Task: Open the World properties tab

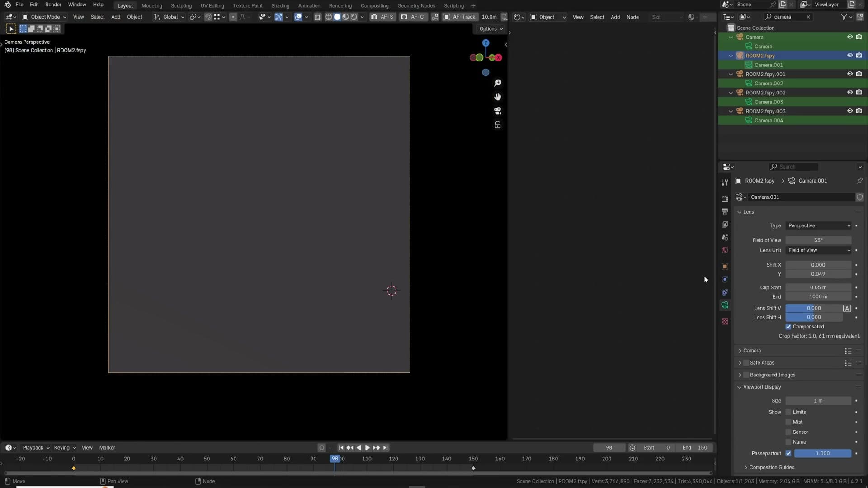Action: [725, 250]
